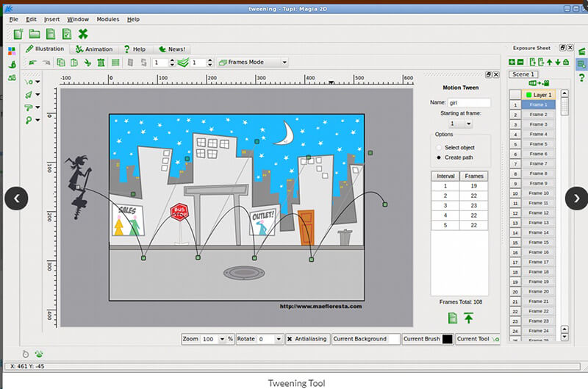This screenshot has height=389, width=588.
Task: Click the black Current Brush color swatch
Action: 448,339
